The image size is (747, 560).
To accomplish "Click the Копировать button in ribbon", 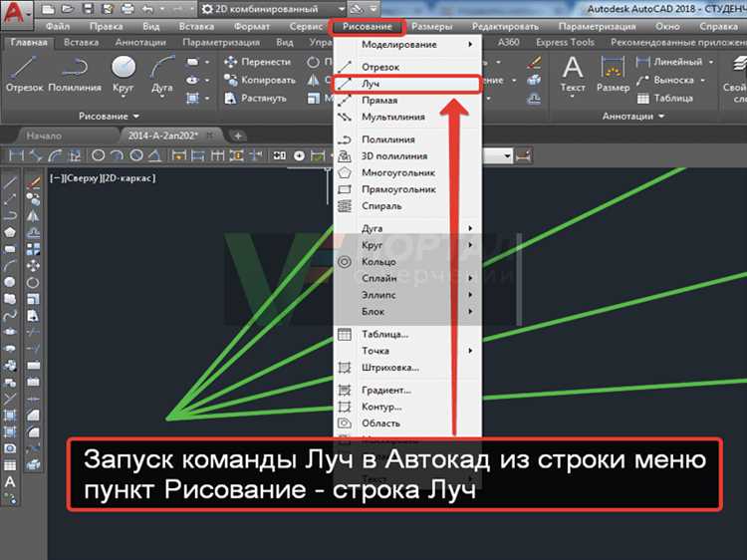I will [x=260, y=80].
